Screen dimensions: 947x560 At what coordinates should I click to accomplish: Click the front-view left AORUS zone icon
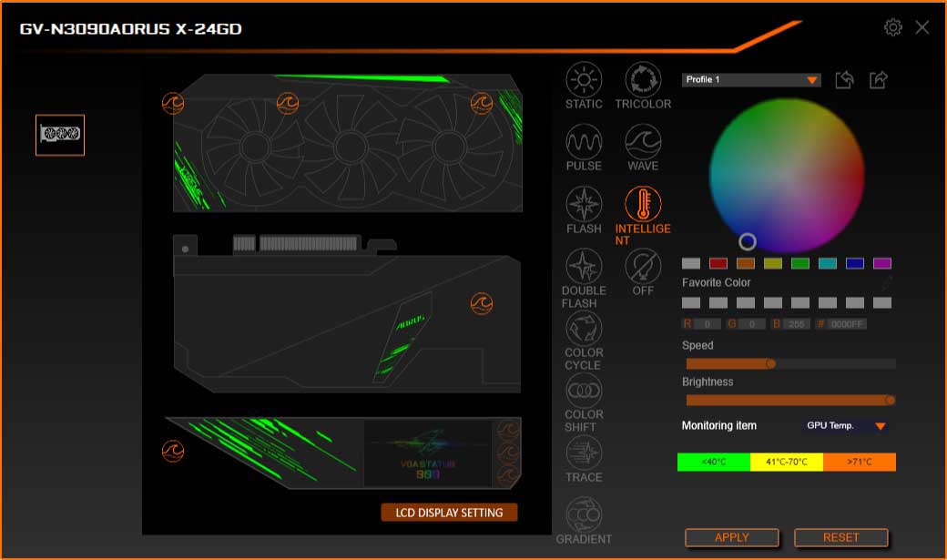click(173, 103)
